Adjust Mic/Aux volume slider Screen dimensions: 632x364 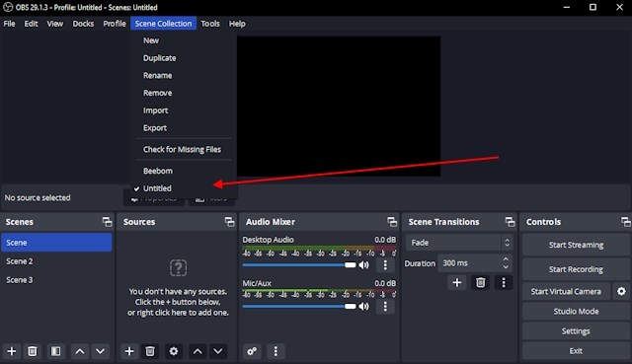point(299,307)
